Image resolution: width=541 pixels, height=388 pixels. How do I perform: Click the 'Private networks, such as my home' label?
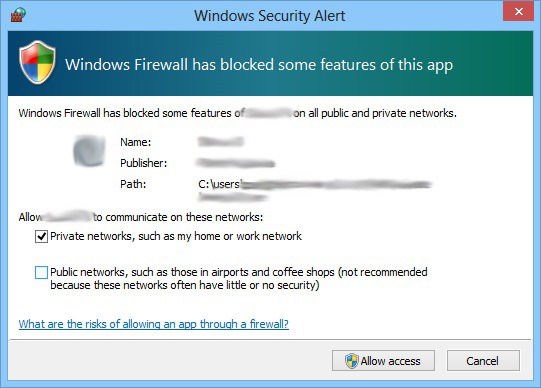click(x=176, y=236)
